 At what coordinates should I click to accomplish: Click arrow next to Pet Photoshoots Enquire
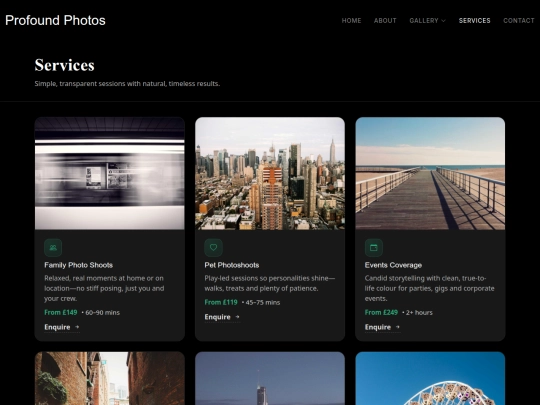237,316
